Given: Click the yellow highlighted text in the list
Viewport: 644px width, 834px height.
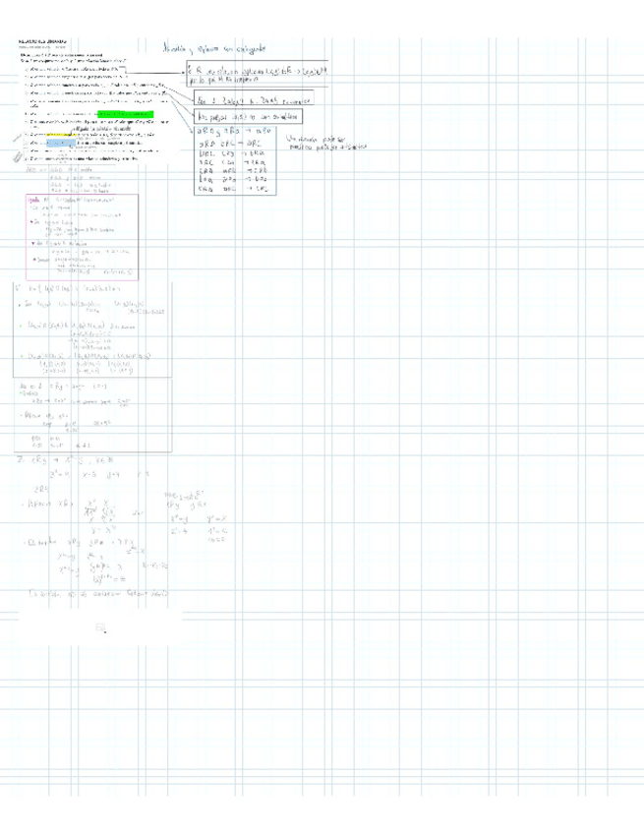Looking at the screenshot, I should tap(52, 135).
